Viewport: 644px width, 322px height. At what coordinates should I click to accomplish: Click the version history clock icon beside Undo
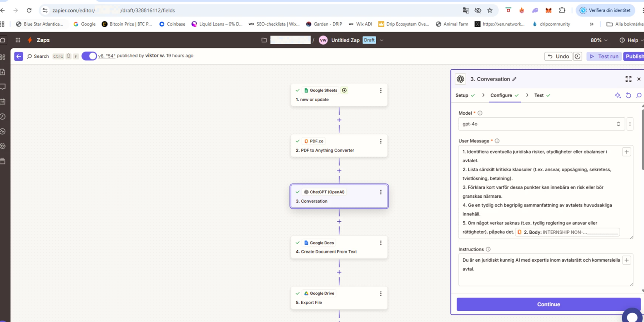pyautogui.click(x=577, y=57)
